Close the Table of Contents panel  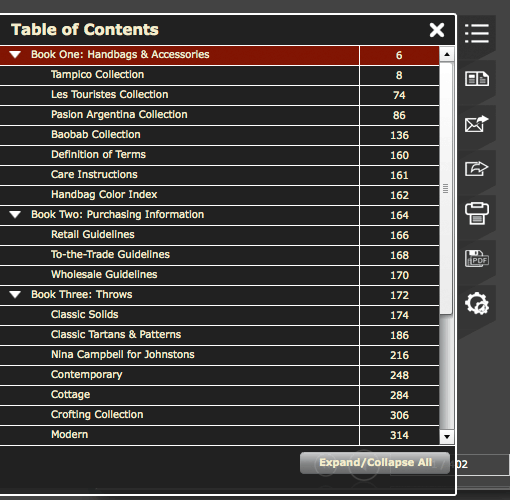[x=437, y=30]
